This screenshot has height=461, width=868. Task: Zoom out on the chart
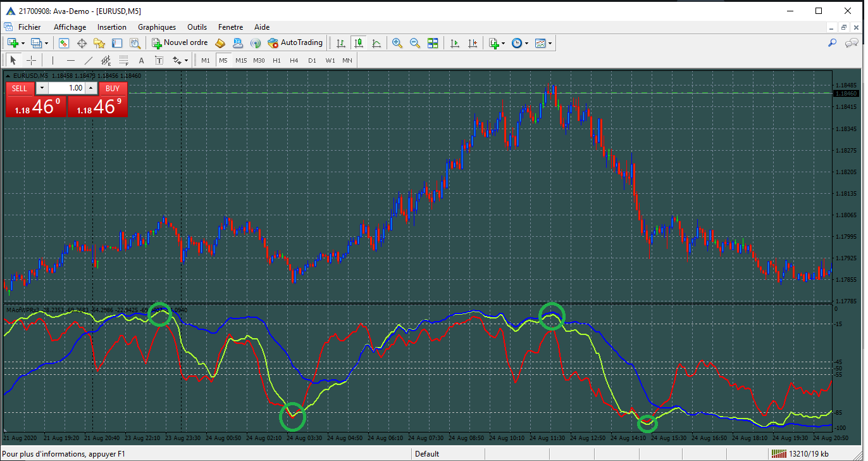[415, 43]
